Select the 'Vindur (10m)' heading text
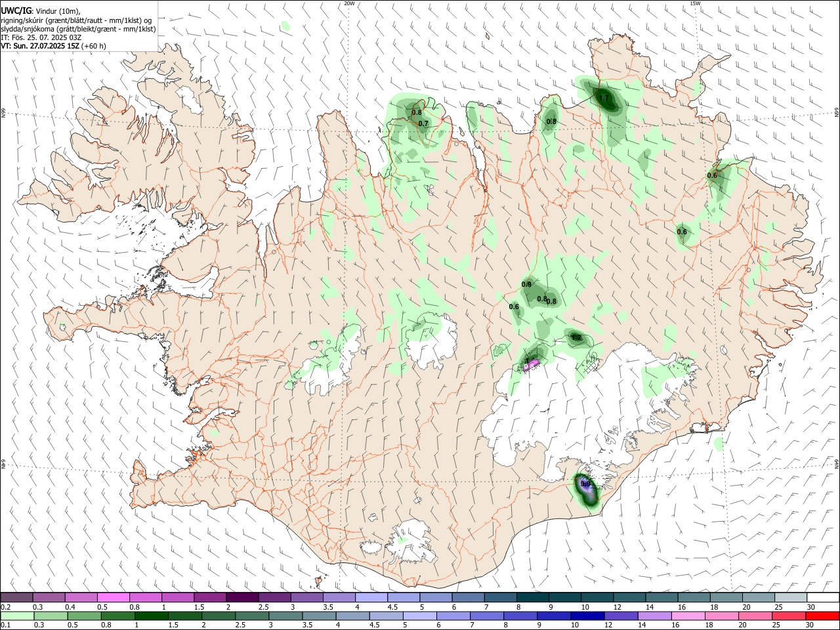This screenshot has height=630, width=840. [x=58, y=11]
